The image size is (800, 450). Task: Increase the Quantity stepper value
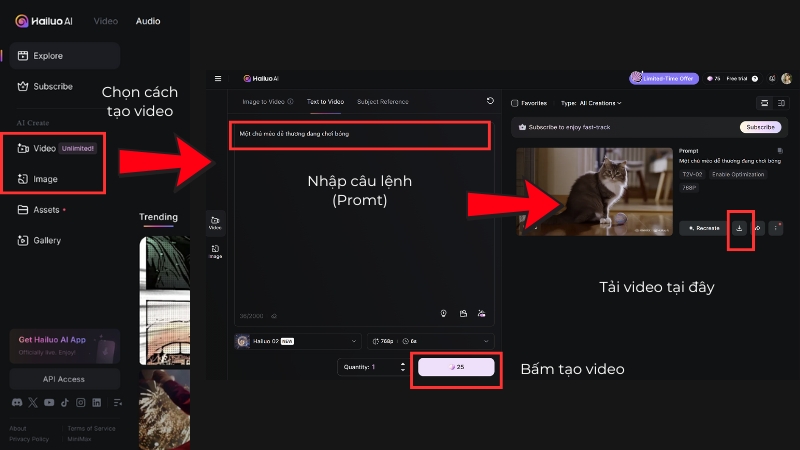click(403, 363)
